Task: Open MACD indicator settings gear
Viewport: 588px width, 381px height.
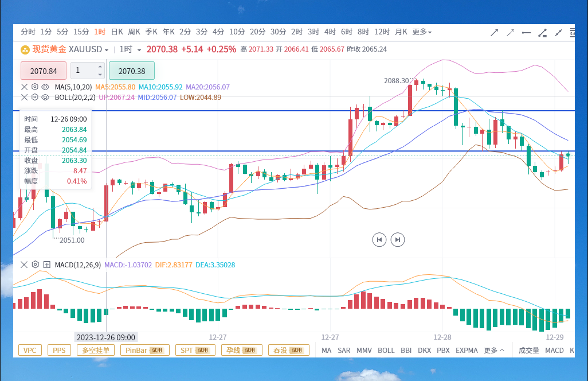Action: [x=36, y=265]
